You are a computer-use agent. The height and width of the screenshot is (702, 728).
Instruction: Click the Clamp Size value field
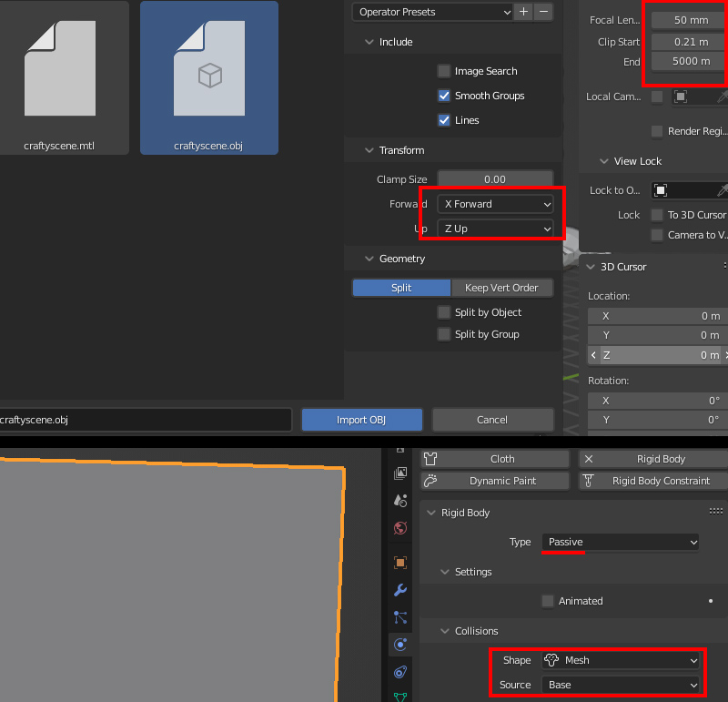[495, 179]
